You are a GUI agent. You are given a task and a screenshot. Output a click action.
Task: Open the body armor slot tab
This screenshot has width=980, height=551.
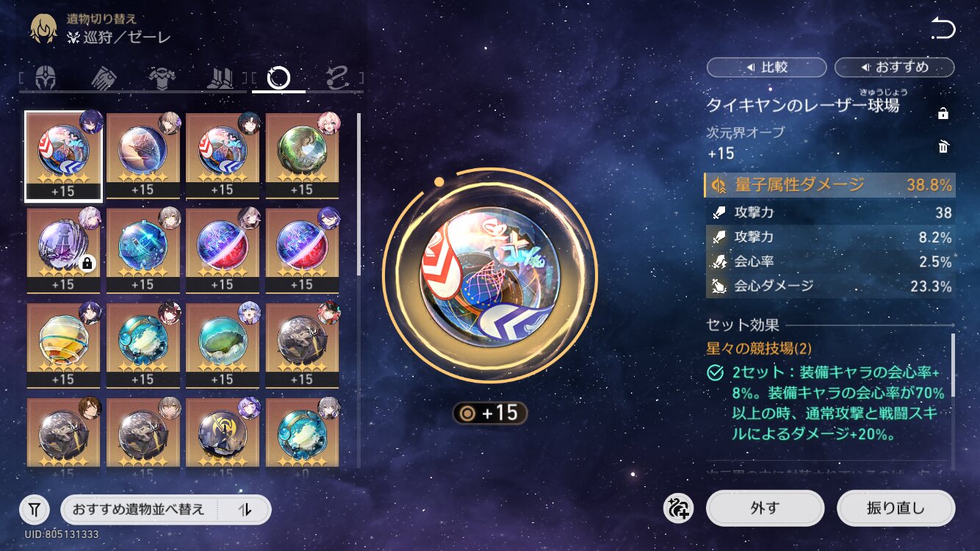(x=162, y=77)
